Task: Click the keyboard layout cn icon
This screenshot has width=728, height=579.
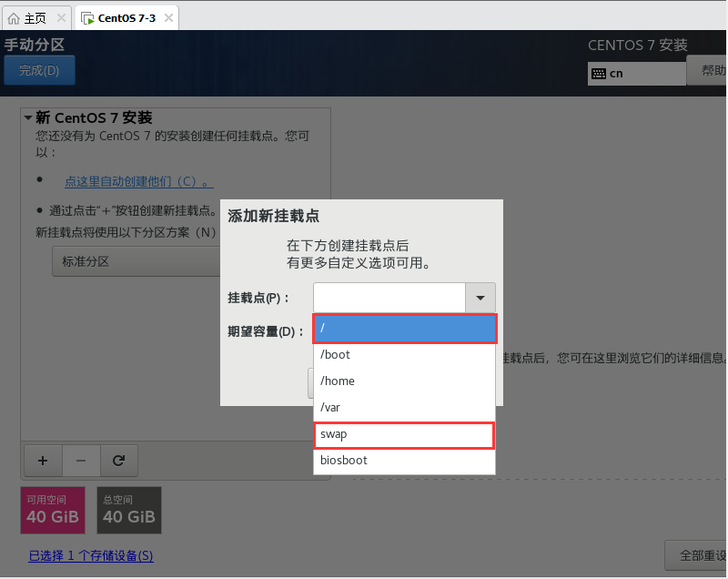Action: [x=599, y=74]
